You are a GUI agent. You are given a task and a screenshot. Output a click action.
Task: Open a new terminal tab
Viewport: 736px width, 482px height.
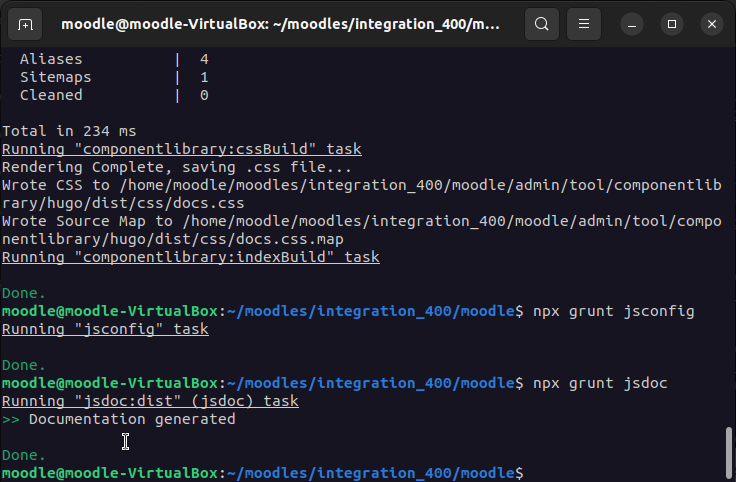(25, 24)
